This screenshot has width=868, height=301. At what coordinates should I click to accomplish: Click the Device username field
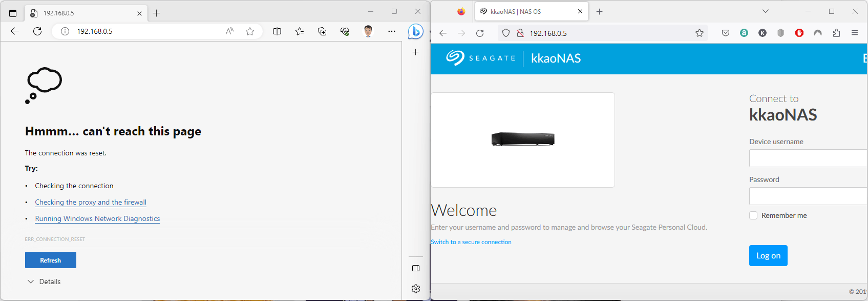[x=808, y=158]
